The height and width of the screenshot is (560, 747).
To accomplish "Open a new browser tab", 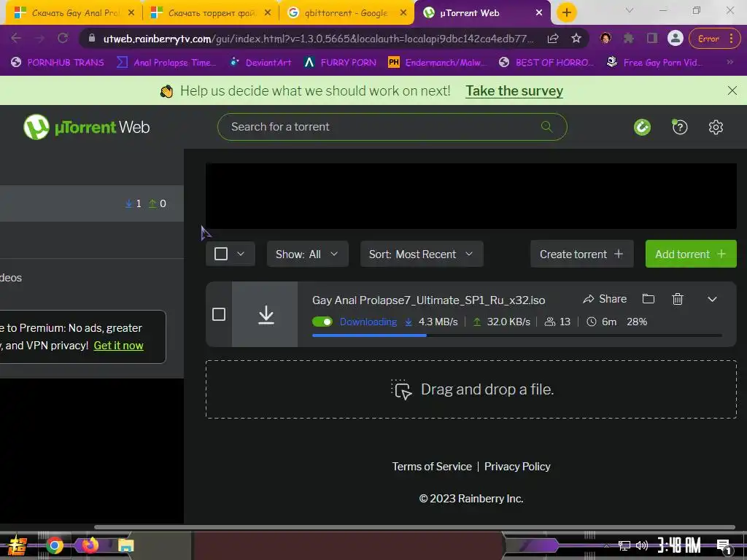I will click(566, 12).
